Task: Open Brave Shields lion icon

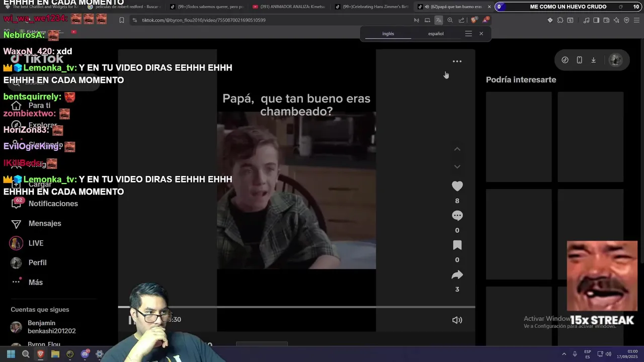Action: pos(474,20)
